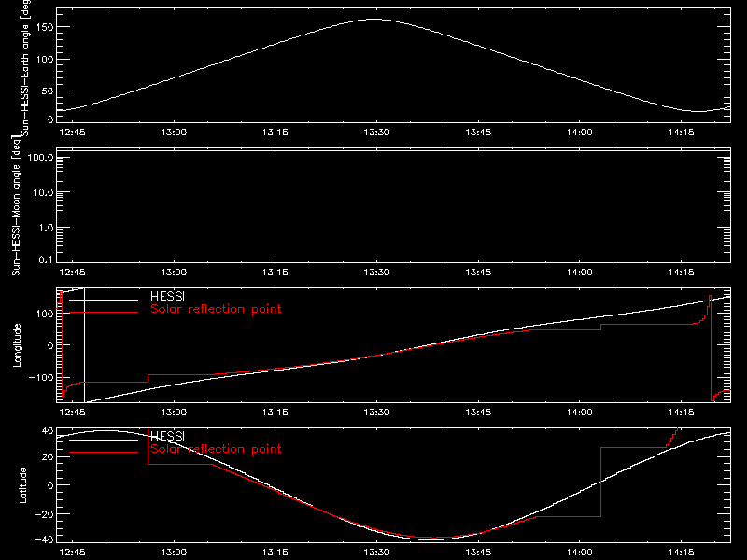The height and width of the screenshot is (560, 747).
Task: Click white HESSI legend line in Longitude plot
Action: tap(104, 300)
